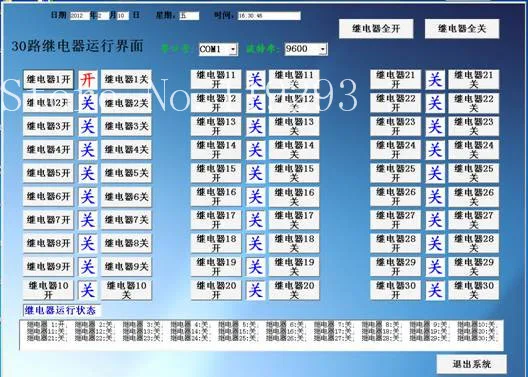
Task: Click the relay status log text box
Action: 261,335
